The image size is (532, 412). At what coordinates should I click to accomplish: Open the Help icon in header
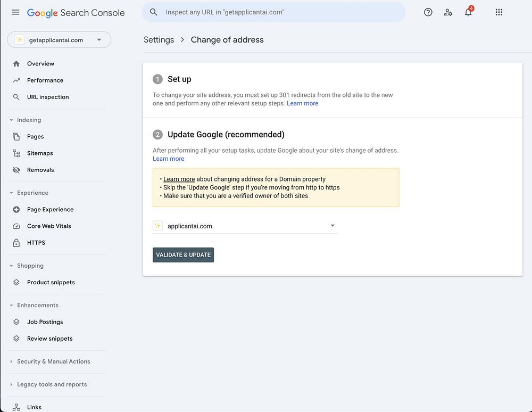pos(428,12)
